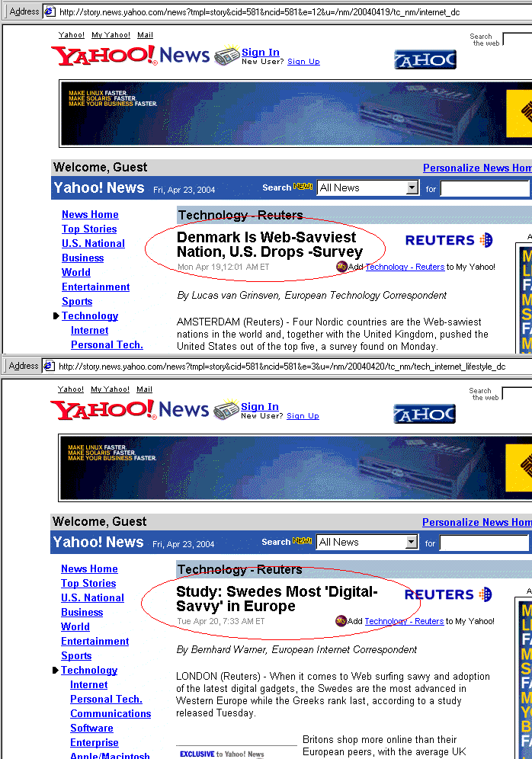Select U.S. National in the top page sidebar

(93, 244)
